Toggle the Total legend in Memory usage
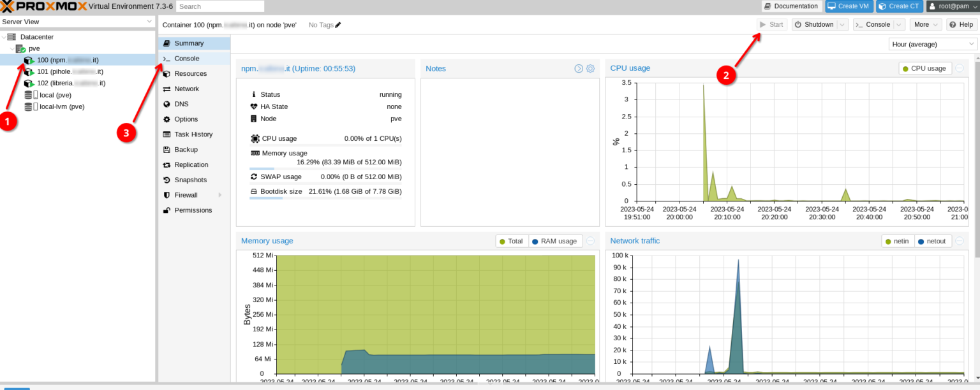 [512, 241]
